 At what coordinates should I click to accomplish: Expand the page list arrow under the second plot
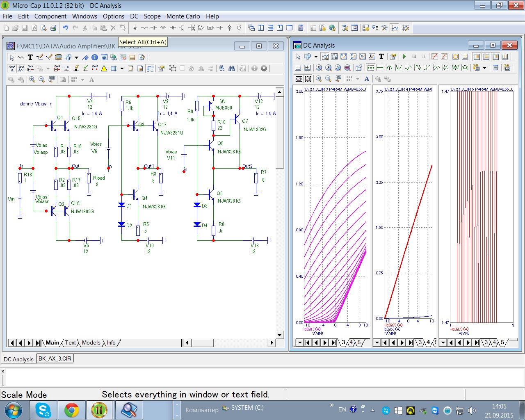click(x=377, y=342)
